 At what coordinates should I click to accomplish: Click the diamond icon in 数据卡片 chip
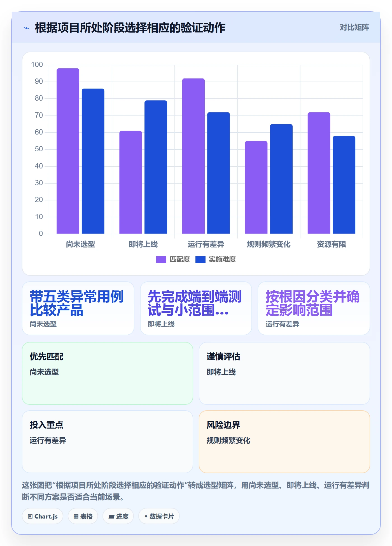pyautogui.click(x=146, y=516)
